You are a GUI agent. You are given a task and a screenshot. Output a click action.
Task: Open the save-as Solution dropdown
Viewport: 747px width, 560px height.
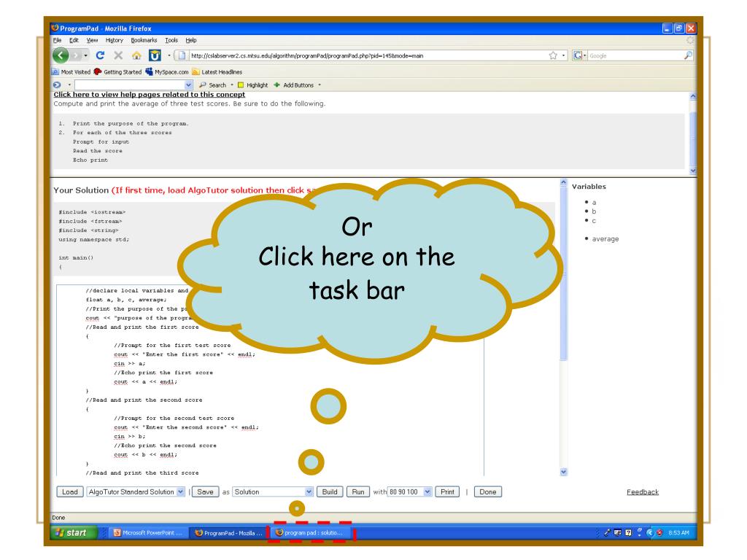point(273,492)
